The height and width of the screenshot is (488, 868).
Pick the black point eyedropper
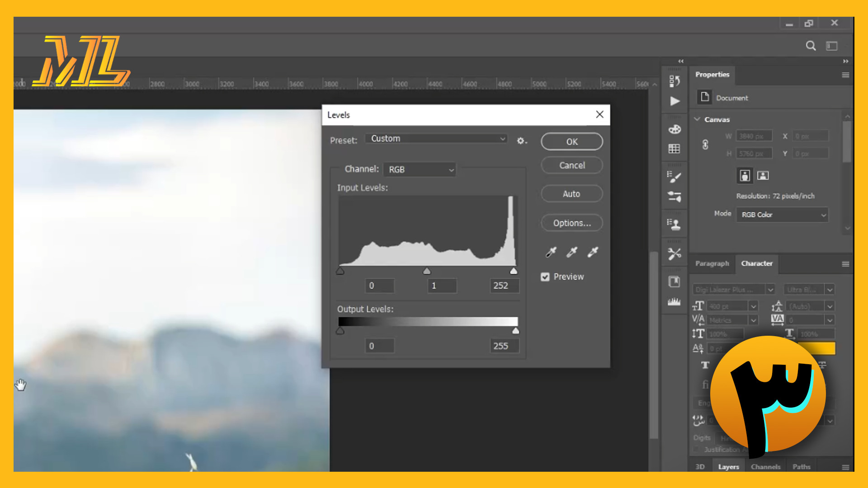[551, 252]
